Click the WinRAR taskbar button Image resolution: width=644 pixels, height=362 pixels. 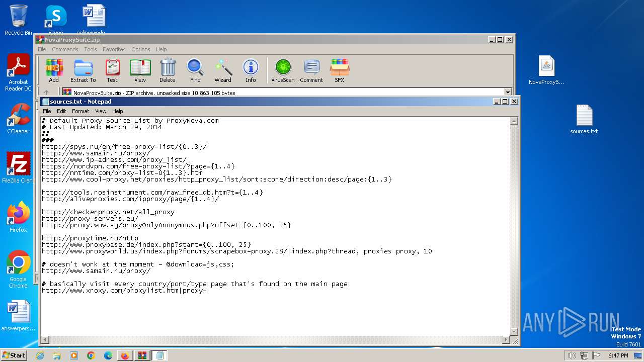coord(142,355)
